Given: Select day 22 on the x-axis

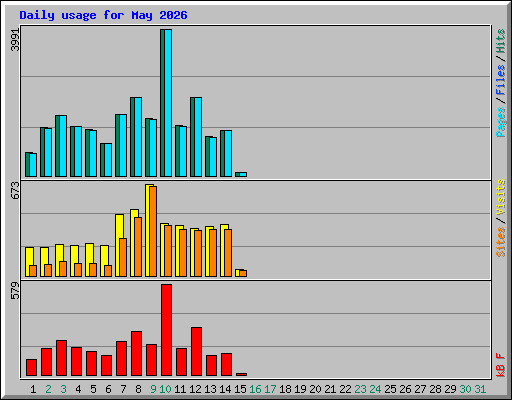Looking at the screenshot, I should [x=345, y=389].
